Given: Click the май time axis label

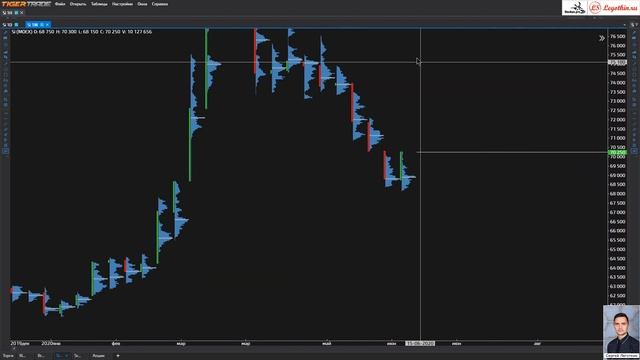Looking at the screenshot, I should tap(327, 344).
